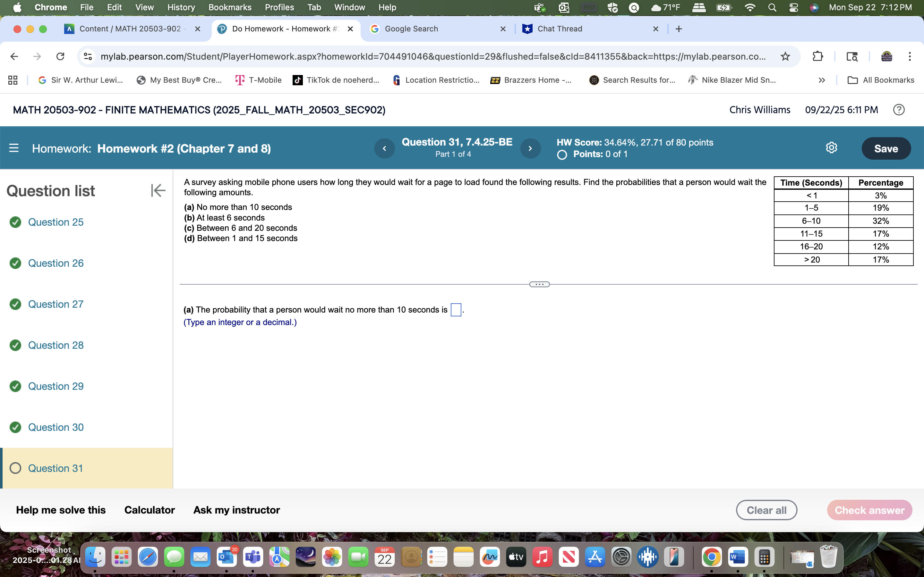Advance to the next question part
Viewport: 924px width, 577px height.
(x=531, y=148)
